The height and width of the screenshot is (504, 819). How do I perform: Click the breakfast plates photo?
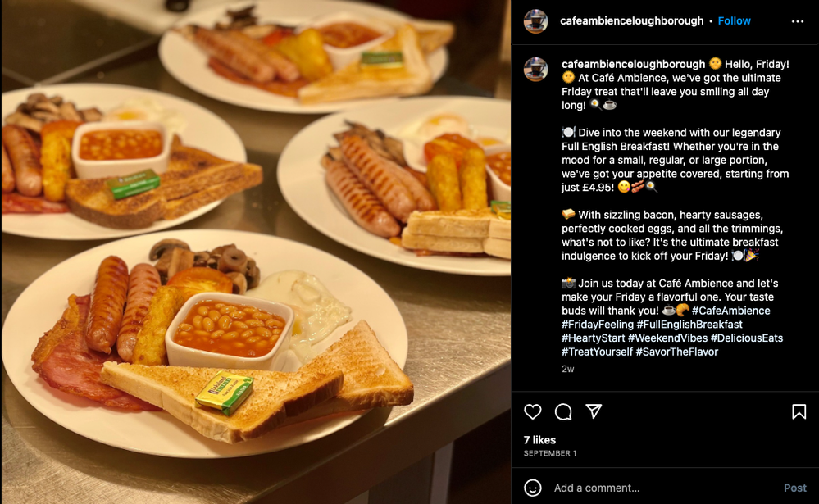255,252
